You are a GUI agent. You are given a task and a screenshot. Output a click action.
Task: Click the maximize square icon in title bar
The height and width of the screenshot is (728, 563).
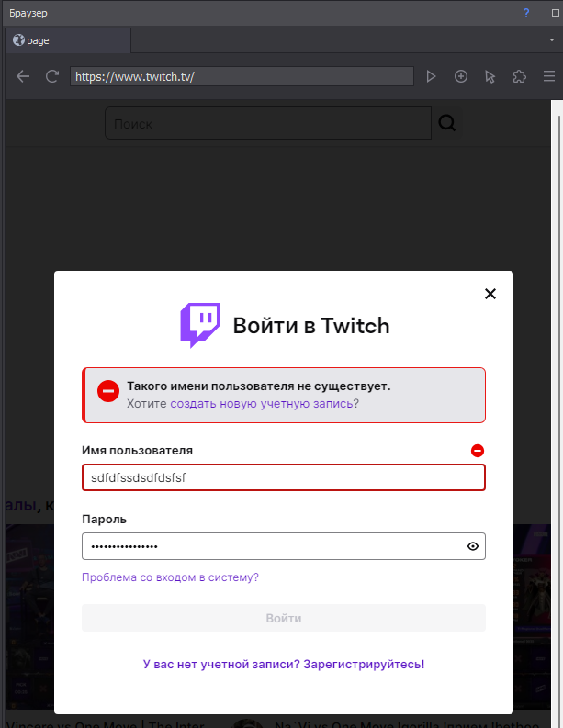555,13
